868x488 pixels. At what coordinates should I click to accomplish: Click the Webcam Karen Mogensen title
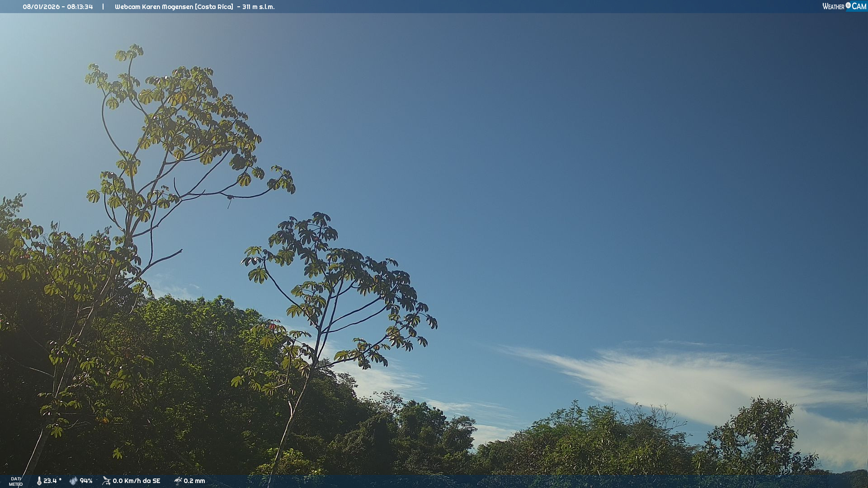(x=154, y=7)
